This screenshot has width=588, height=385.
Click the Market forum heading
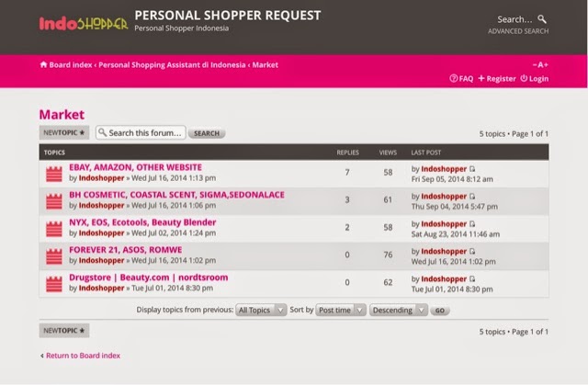click(x=62, y=114)
